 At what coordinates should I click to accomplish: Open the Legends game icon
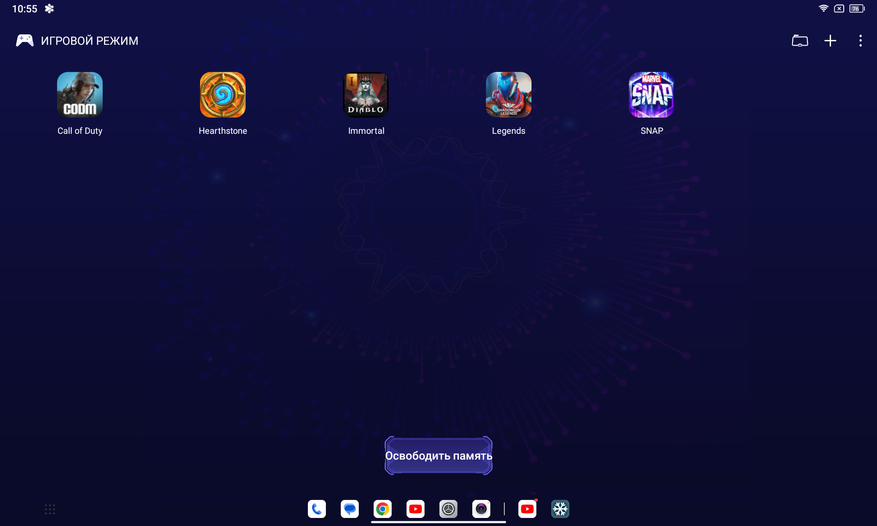(x=508, y=95)
